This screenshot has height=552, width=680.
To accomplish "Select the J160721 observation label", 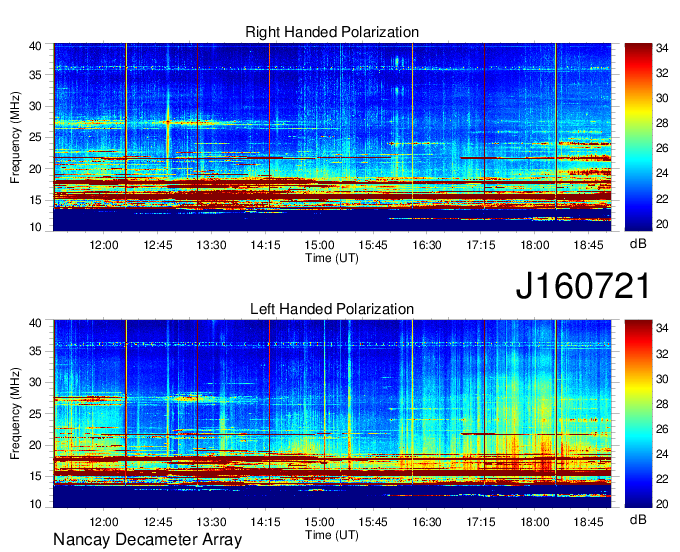I will click(x=583, y=286).
